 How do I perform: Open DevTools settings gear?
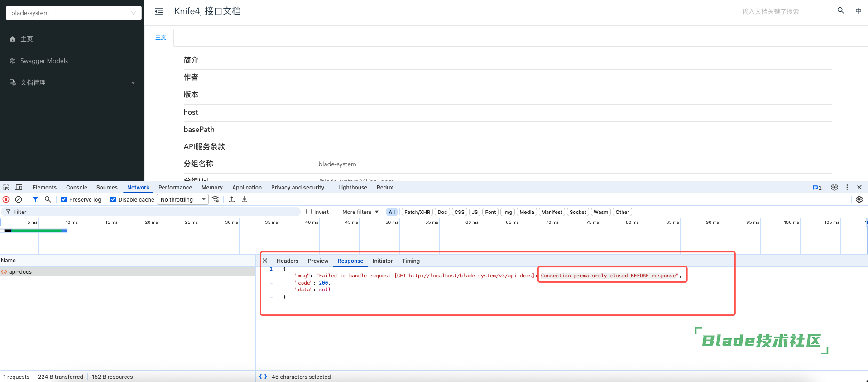tap(834, 187)
